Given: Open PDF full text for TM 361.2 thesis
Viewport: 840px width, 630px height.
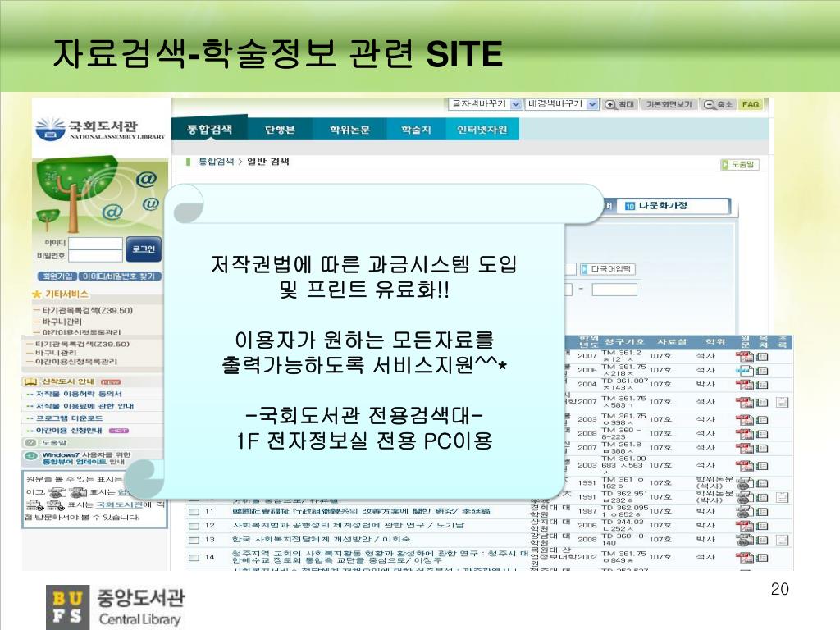Looking at the screenshot, I should [x=744, y=356].
